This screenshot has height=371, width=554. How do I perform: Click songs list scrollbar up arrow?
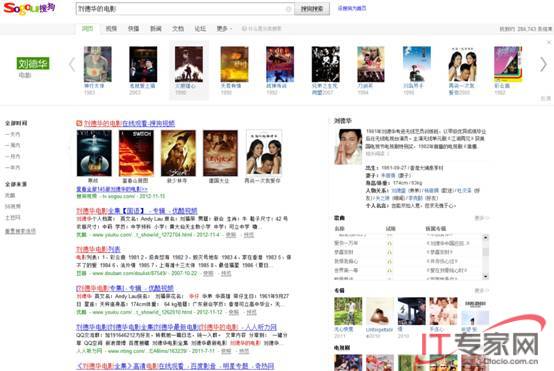[x=486, y=237]
